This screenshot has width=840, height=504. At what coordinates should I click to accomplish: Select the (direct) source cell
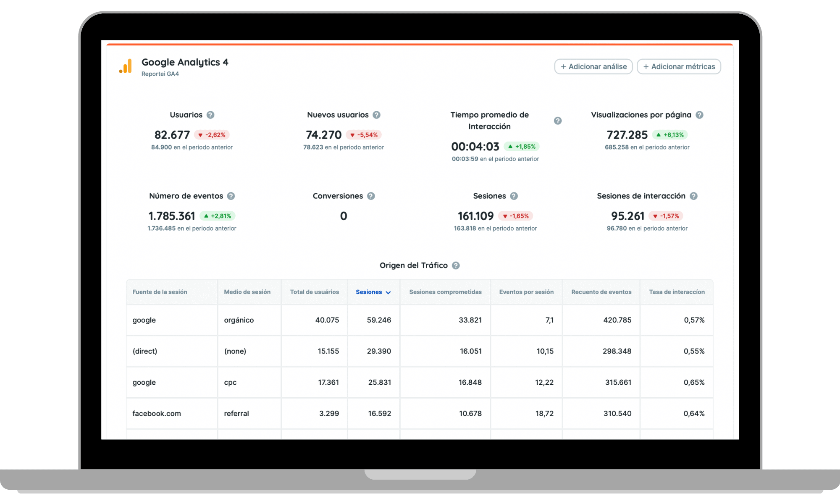coord(172,351)
